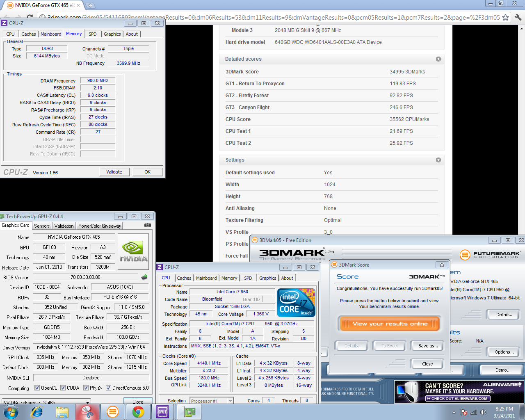
Task: Toggle the DirectCompute 5.0 checkbox
Action: pos(108,388)
